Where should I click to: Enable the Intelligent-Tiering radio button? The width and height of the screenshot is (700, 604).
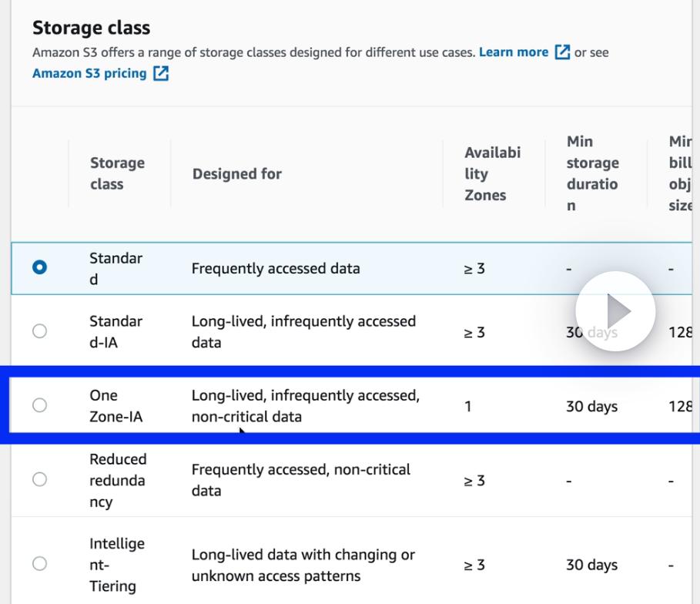[40, 564]
